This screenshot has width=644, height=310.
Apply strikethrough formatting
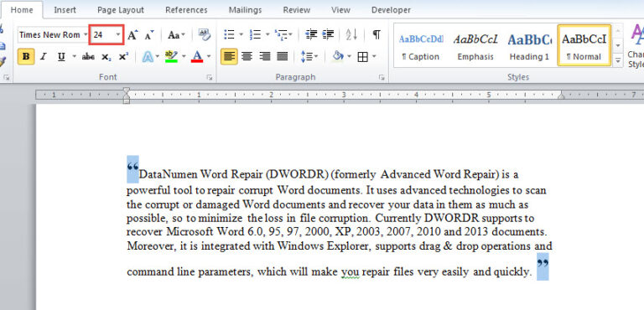point(88,57)
